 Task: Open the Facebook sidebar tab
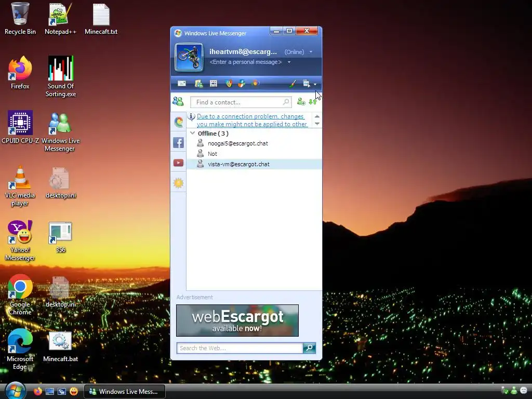click(179, 142)
